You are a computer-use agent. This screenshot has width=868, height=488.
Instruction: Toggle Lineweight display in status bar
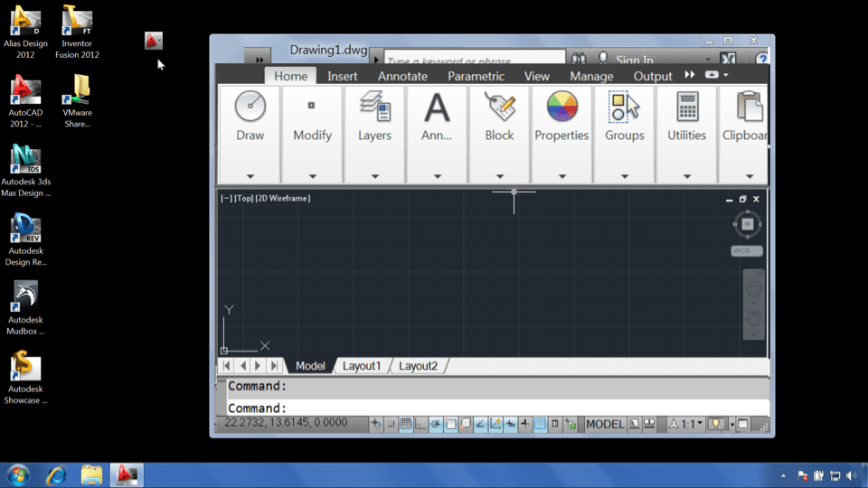525,425
